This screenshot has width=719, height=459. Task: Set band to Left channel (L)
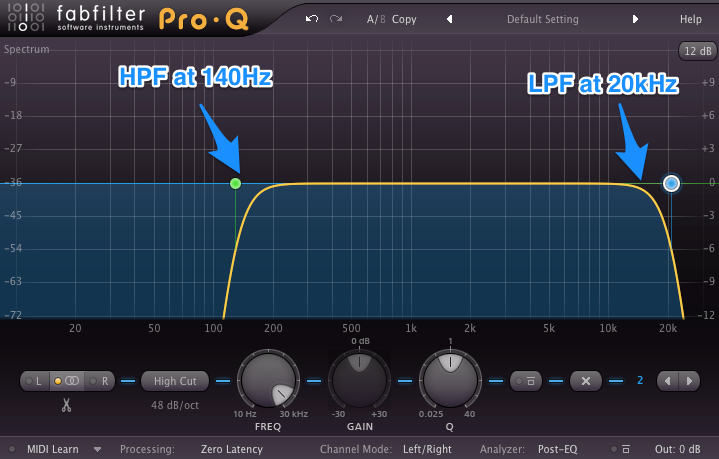tap(34, 381)
